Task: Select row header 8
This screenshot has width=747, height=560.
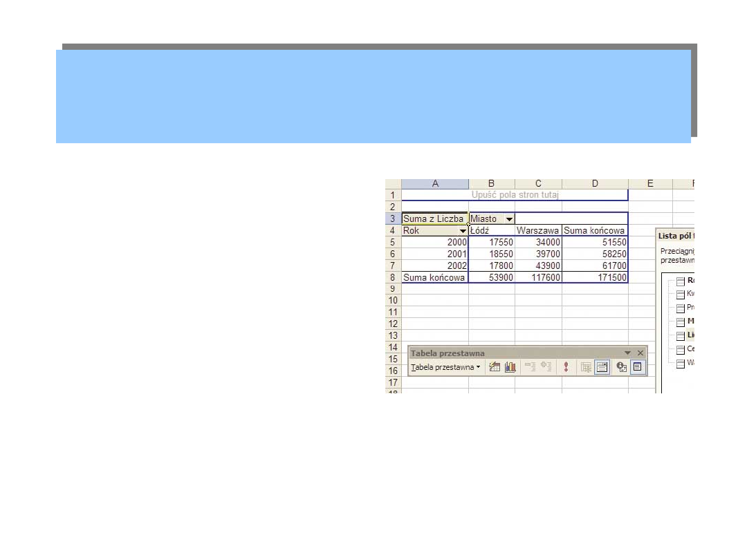Action: tap(392, 277)
